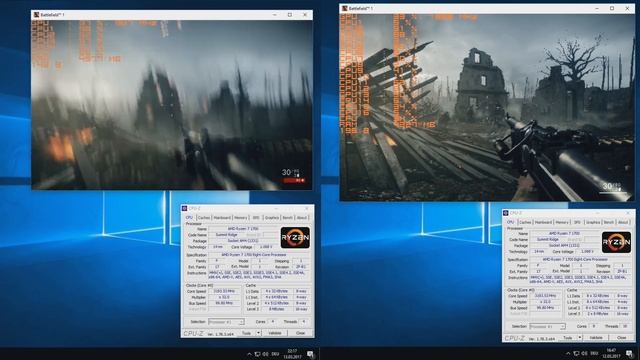This screenshot has height=360, width=640.
Task: Maximize the right Battlefield 1 window
Action: 612,8
